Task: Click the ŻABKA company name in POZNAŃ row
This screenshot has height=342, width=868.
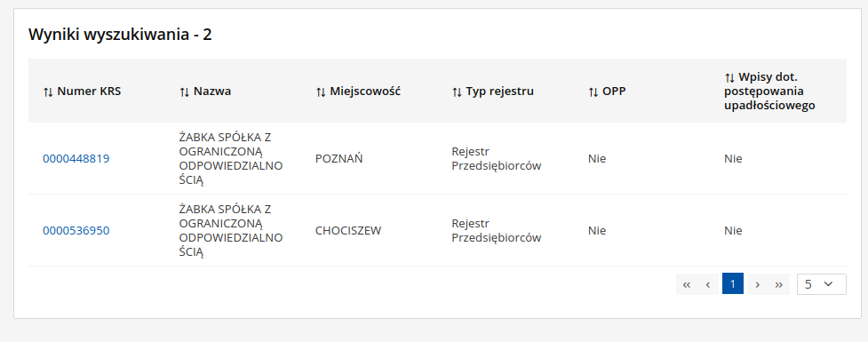Action: coord(231,158)
